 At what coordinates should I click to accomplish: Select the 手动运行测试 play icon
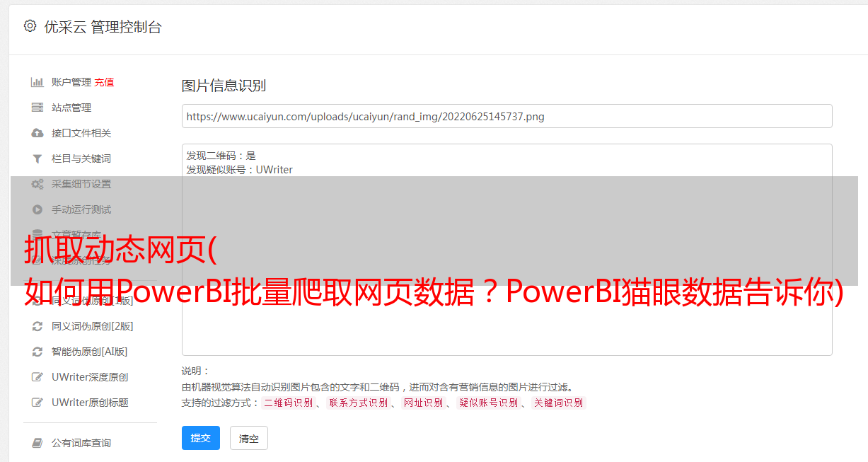37,209
